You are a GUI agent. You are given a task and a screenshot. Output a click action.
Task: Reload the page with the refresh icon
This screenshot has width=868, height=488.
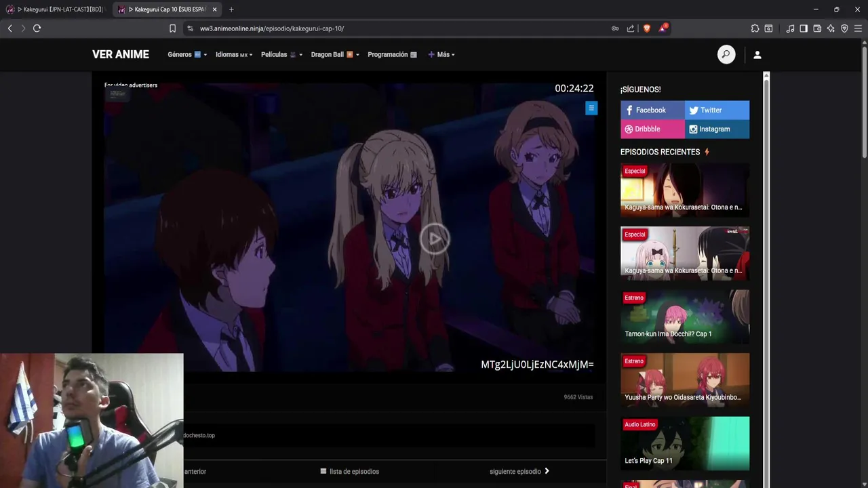pyautogui.click(x=37, y=28)
